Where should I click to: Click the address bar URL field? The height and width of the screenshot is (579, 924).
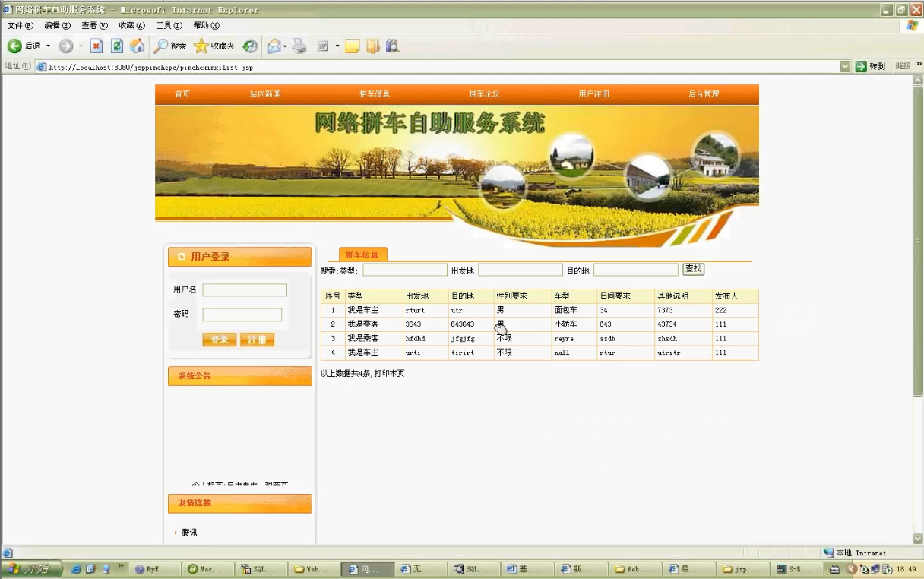(437, 67)
